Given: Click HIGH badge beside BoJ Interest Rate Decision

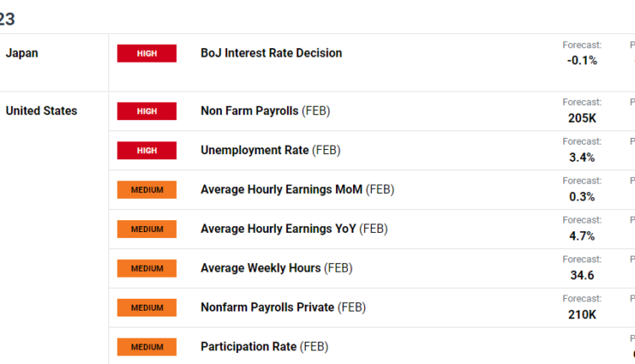Looking at the screenshot, I should [146, 53].
